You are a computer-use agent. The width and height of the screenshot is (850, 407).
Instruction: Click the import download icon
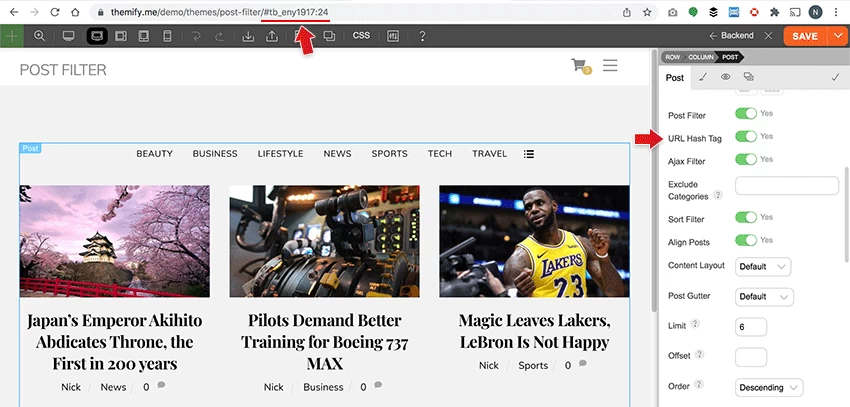click(248, 36)
